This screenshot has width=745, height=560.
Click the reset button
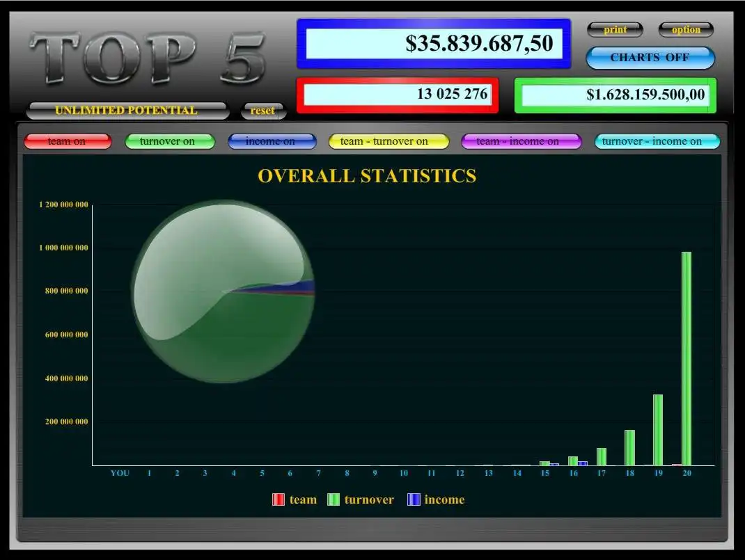pos(262,111)
